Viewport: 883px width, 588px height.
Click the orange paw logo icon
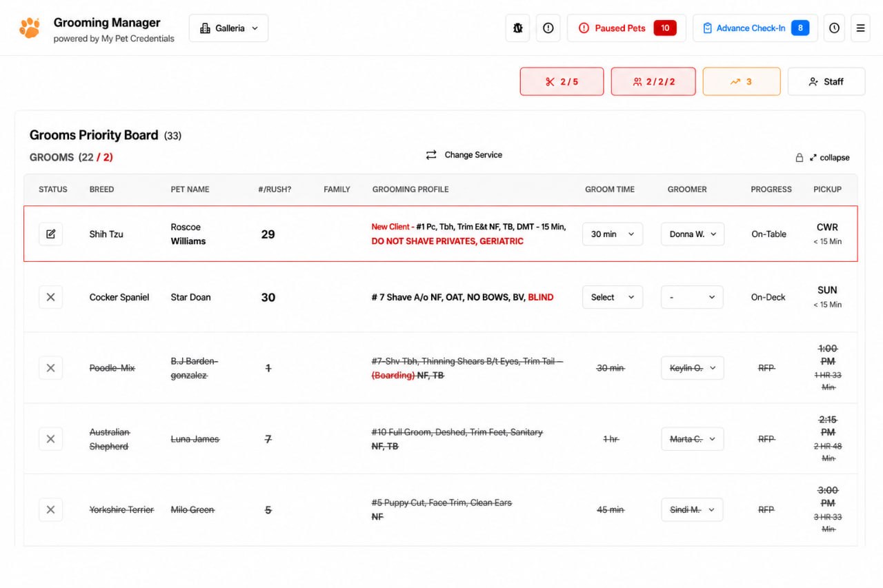tap(30, 28)
